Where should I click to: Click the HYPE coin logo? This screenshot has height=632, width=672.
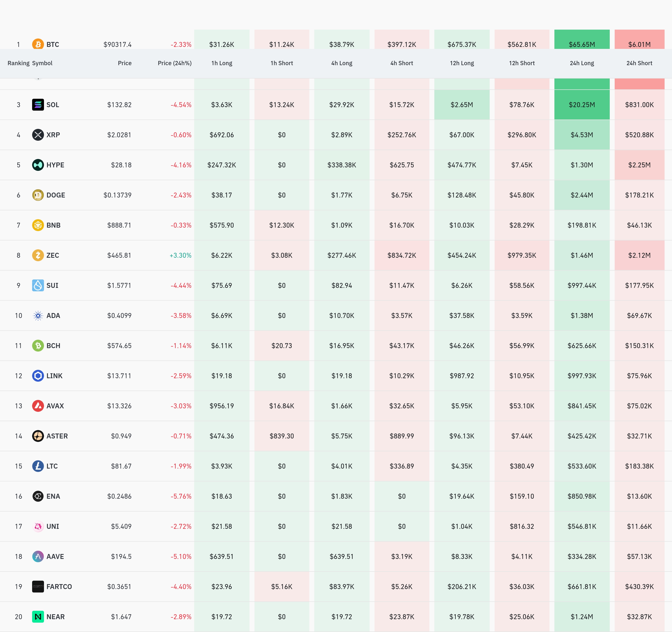pos(38,165)
